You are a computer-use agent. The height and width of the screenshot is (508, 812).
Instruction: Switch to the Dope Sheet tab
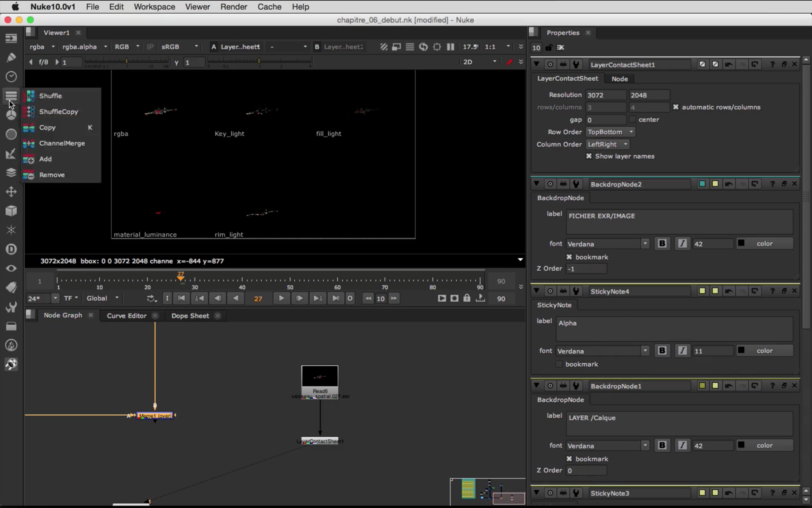coord(190,316)
